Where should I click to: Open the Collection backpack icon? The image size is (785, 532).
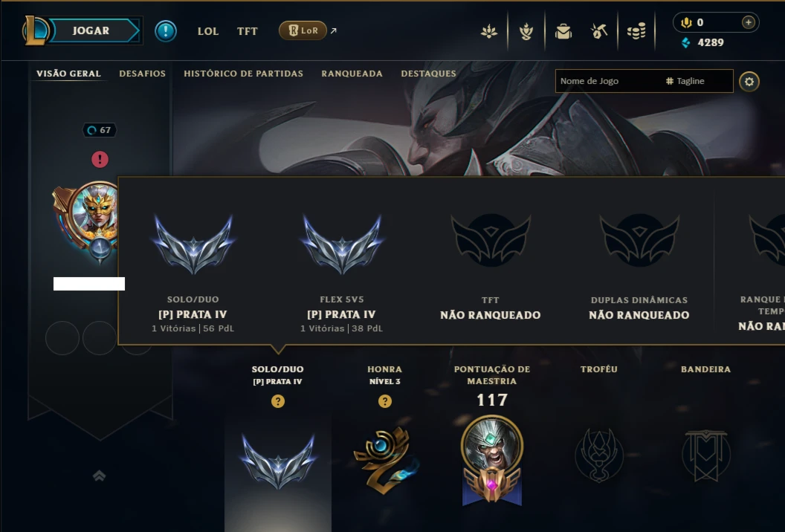pyautogui.click(x=563, y=31)
